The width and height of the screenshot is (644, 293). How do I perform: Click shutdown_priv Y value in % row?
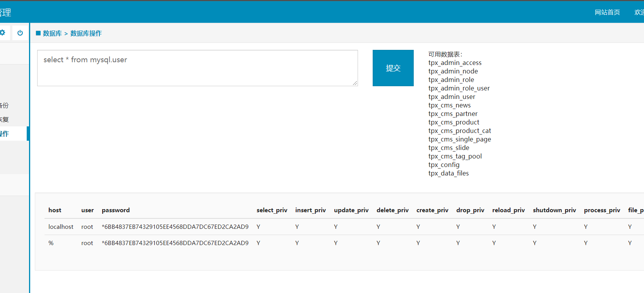(x=535, y=243)
